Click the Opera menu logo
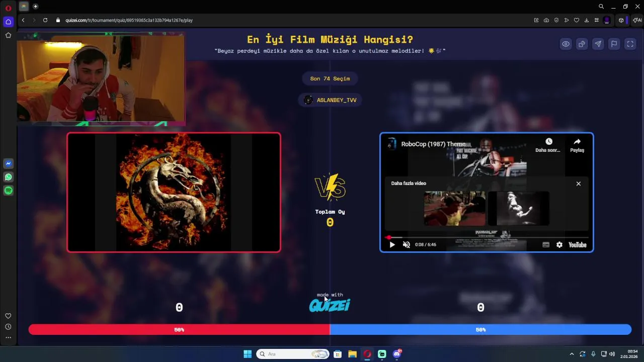This screenshot has width=644, height=362. click(8, 8)
